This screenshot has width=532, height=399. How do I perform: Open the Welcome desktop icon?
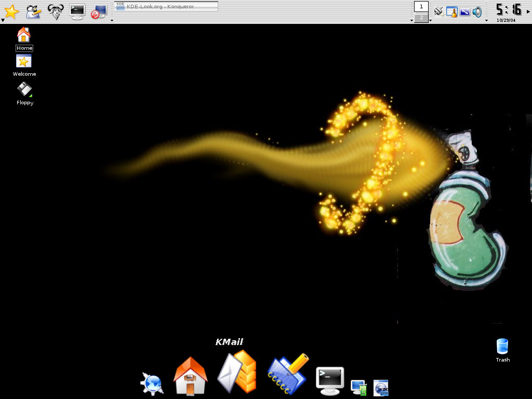(24, 65)
